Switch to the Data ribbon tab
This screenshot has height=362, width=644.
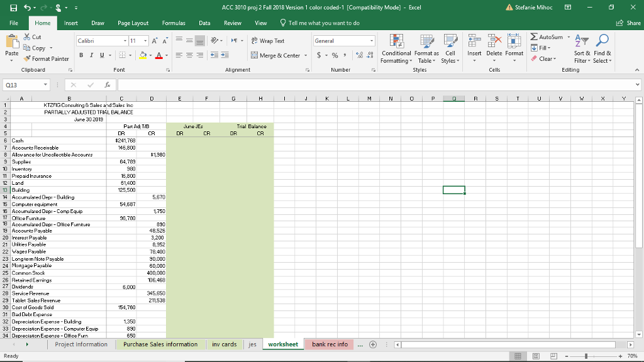[x=204, y=23]
